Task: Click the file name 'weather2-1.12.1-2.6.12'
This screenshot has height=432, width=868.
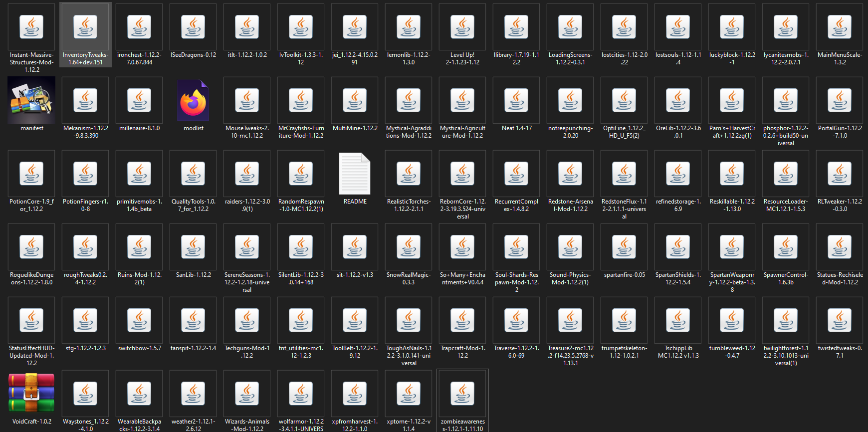Action: tap(193, 425)
